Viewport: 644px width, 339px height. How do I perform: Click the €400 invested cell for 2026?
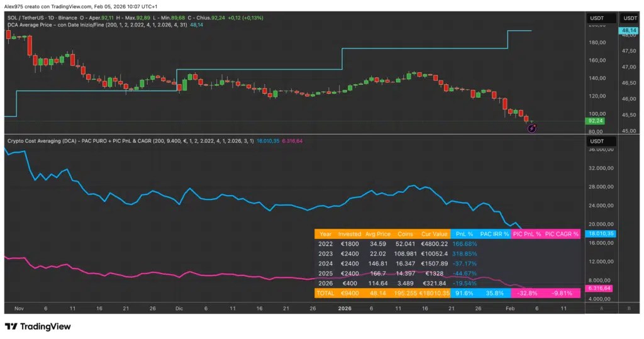point(350,283)
